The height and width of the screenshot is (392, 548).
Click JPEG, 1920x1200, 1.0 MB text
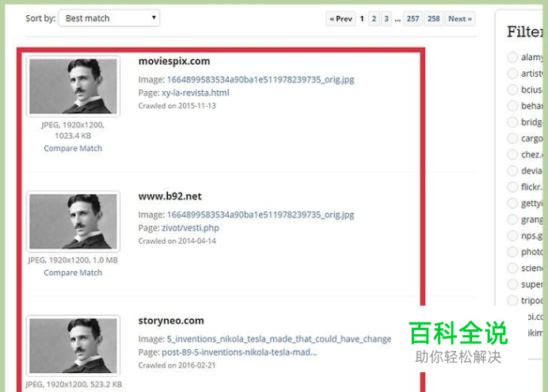coord(73,261)
